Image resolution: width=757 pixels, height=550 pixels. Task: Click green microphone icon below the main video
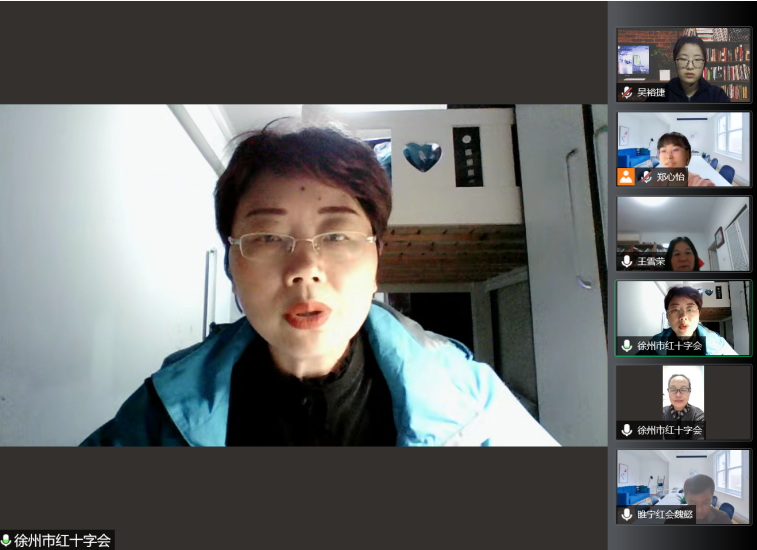[6, 541]
